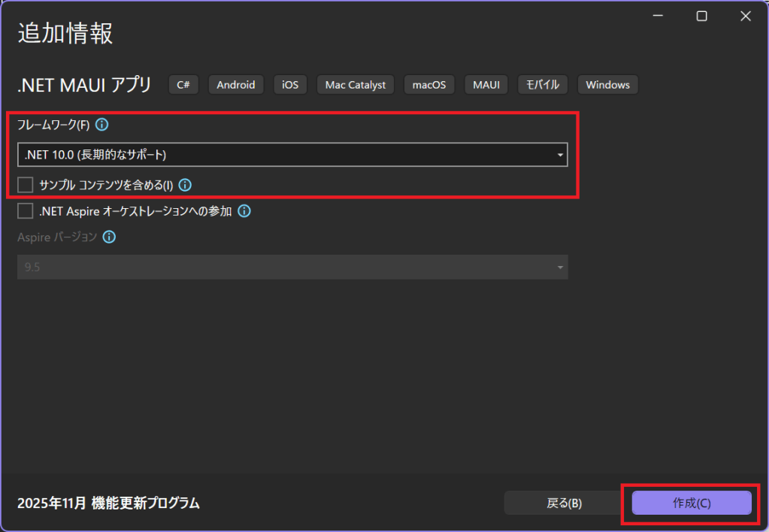The image size is (769, 532).
Task: Click the C# tag
Action: 183,85
